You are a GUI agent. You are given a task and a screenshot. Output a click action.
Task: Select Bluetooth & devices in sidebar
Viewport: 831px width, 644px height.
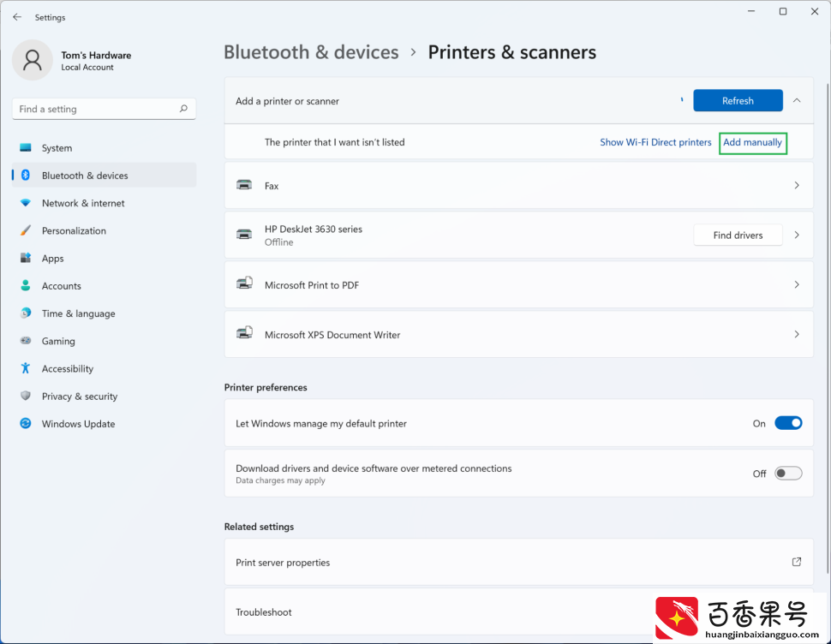point(105,176)
